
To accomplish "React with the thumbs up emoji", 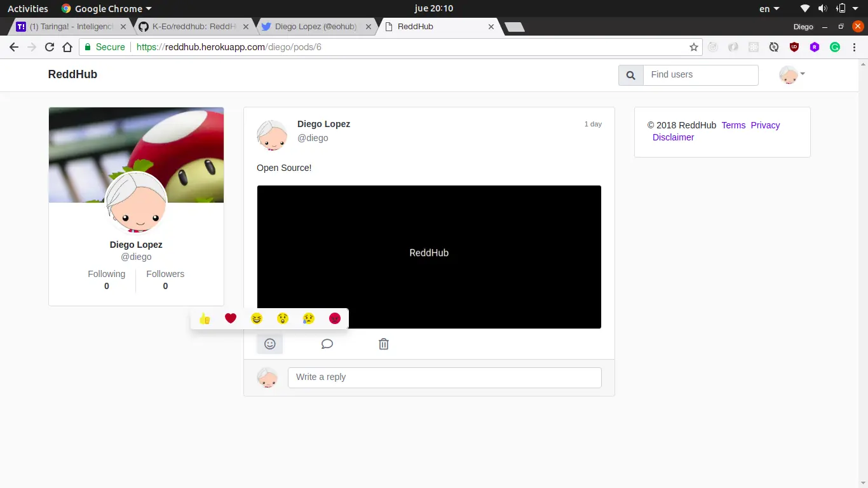I will click(205, 318).
